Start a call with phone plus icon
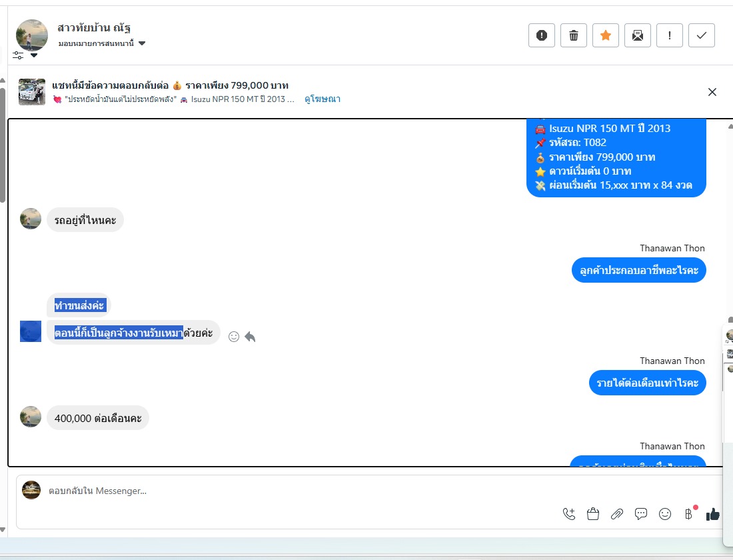 point(569,514)
